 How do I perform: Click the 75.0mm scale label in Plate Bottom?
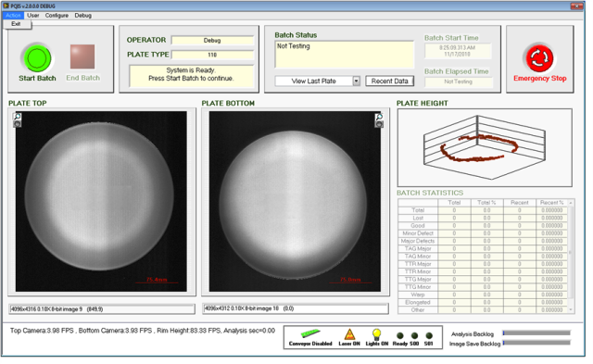click(x=350, y=280)
